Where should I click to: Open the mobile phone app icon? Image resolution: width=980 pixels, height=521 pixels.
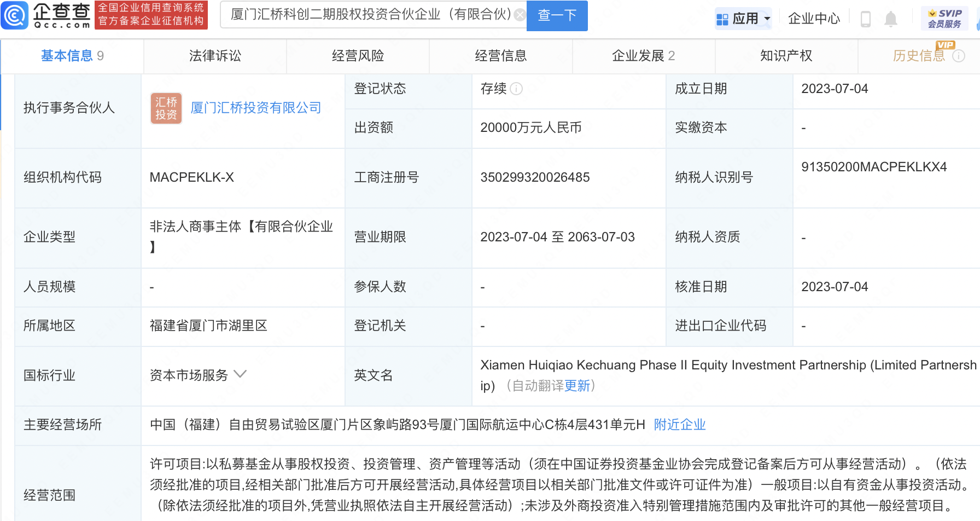[x=865, y=19]
